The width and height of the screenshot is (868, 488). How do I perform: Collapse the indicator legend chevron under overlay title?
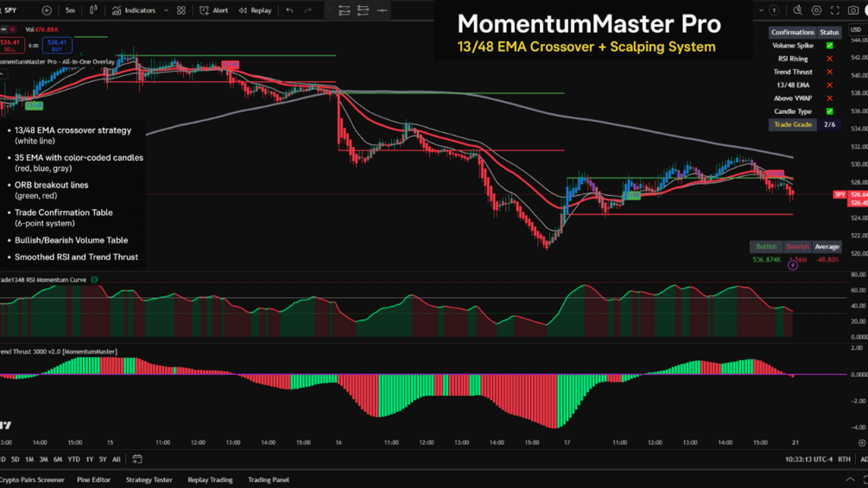coord(3,74)
